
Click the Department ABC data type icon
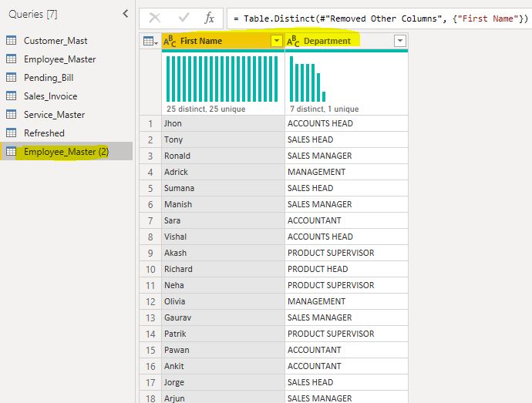click(293, 41)
